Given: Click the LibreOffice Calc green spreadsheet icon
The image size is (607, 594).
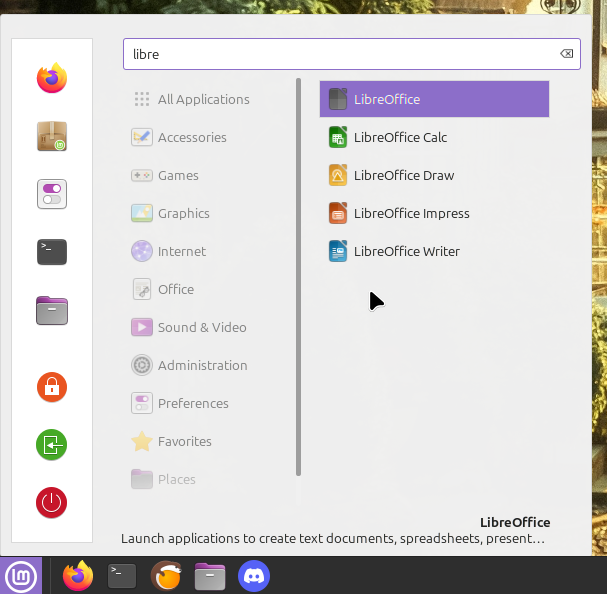Looking at the screenshot, I should (338, 137).
